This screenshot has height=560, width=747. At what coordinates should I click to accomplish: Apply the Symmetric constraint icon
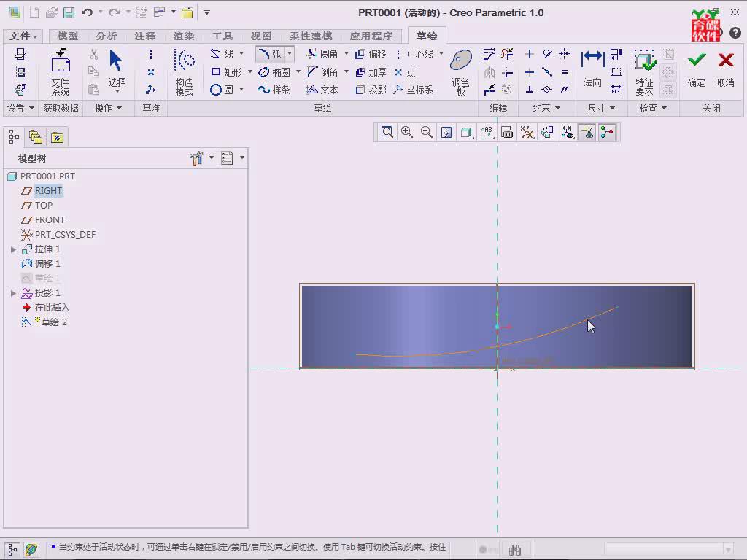(564, 54)
